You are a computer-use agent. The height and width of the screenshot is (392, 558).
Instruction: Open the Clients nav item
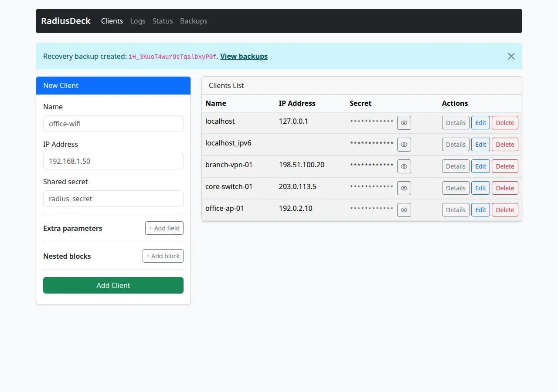pyautogui.click(x=112, y=21)
